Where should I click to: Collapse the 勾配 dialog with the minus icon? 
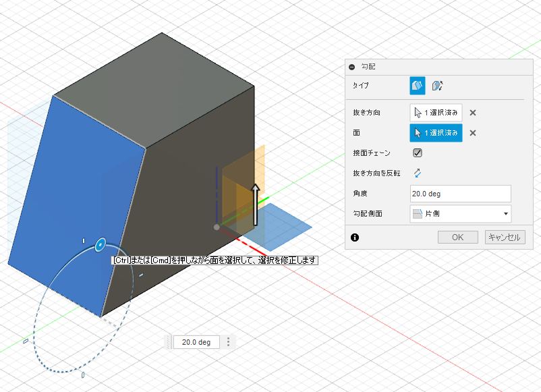351,67
